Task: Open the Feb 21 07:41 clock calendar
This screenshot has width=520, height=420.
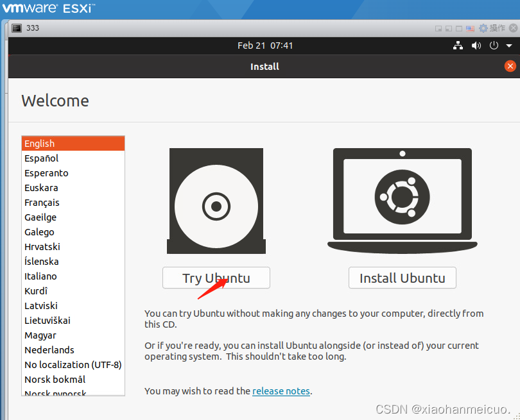Action: click(x=265, y=46)
